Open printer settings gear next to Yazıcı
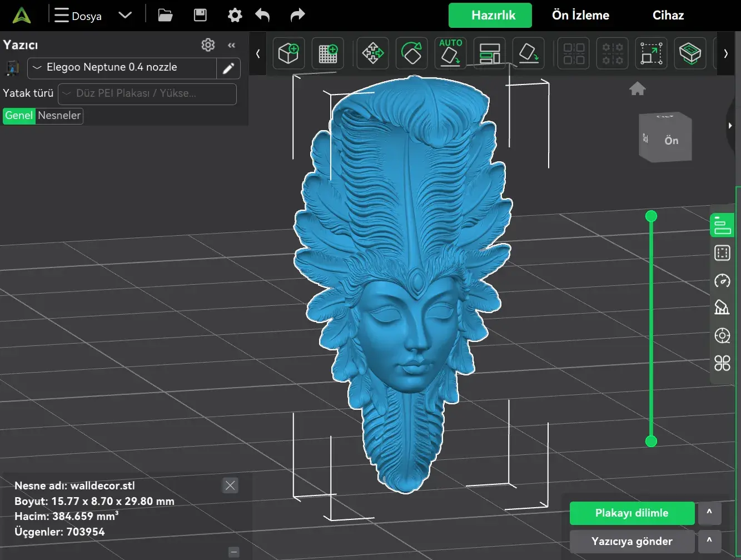The width and height of the screenshot is (741, 560). tap(208, 45)
